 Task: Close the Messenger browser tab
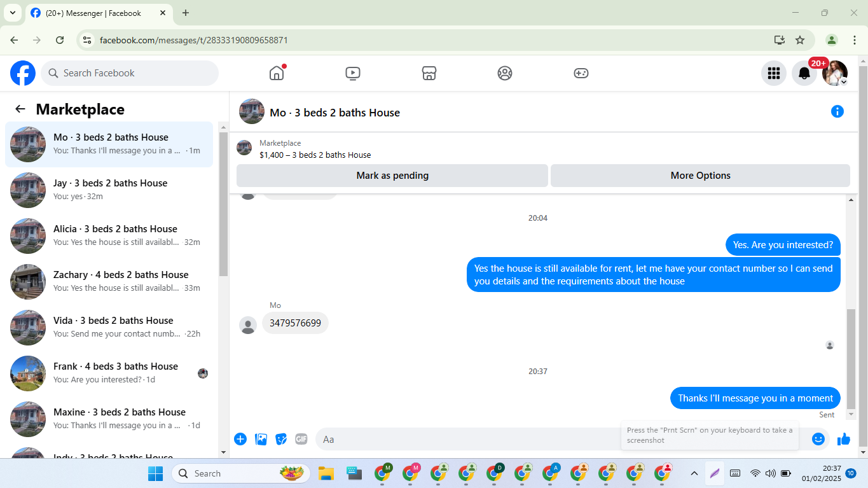pos(163,13)
